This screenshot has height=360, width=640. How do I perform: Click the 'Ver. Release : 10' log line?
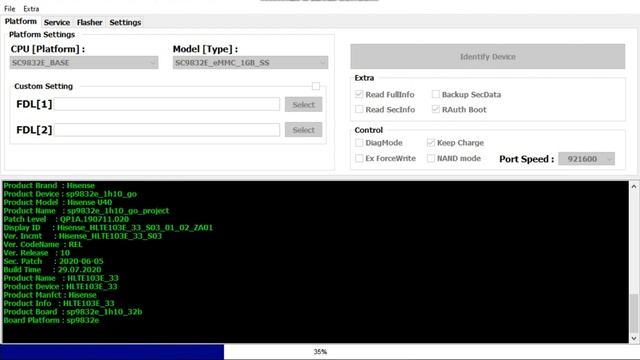[x=37, y=253]
